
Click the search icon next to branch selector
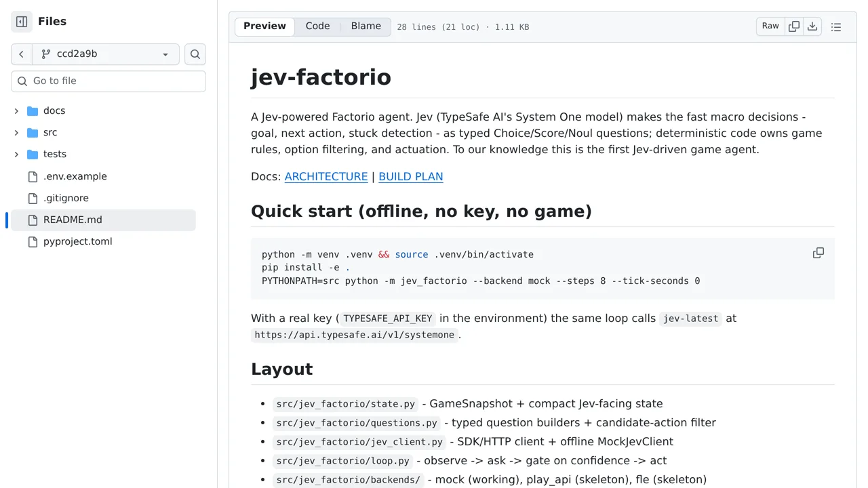(195, 54)
